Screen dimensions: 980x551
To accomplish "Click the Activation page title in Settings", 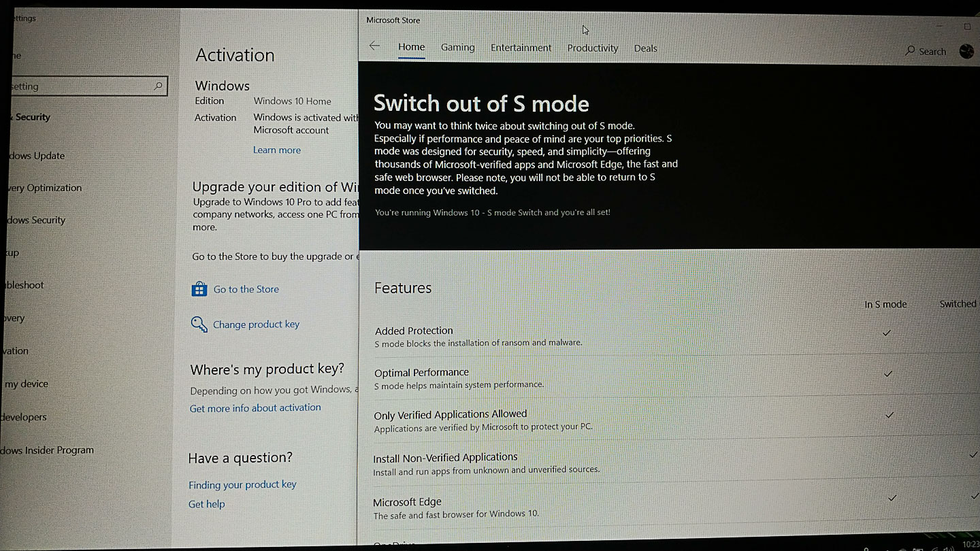I will pyautogui.click(x=235, y=55).
